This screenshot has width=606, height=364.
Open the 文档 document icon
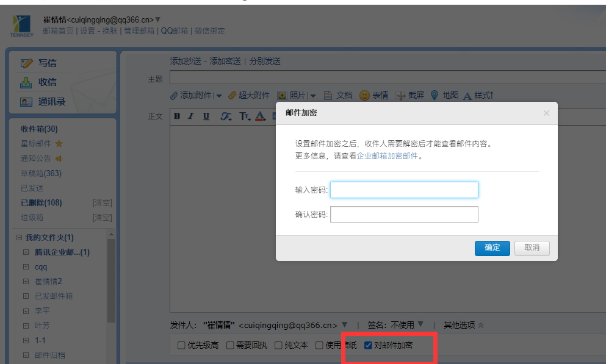coord(326,95)
